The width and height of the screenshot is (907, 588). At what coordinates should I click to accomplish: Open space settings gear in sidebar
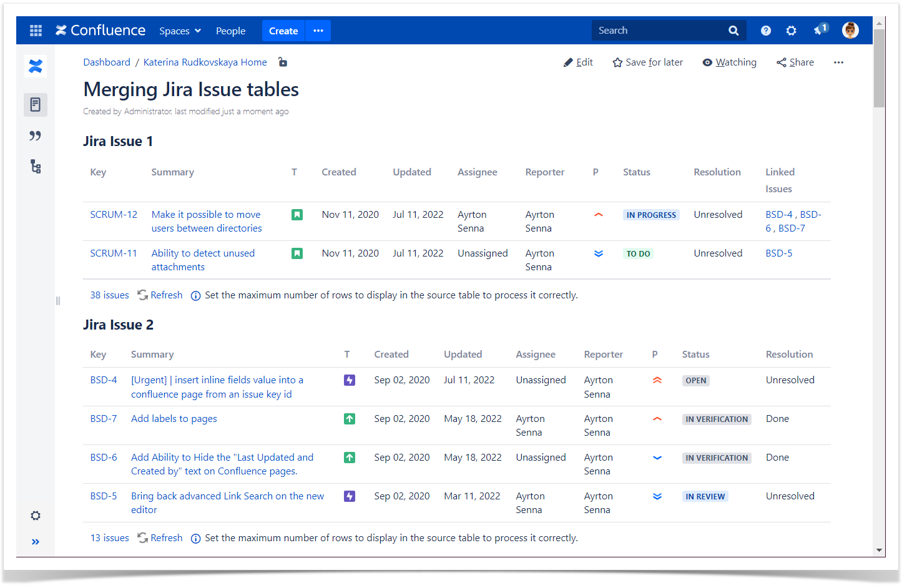(36, 516)
